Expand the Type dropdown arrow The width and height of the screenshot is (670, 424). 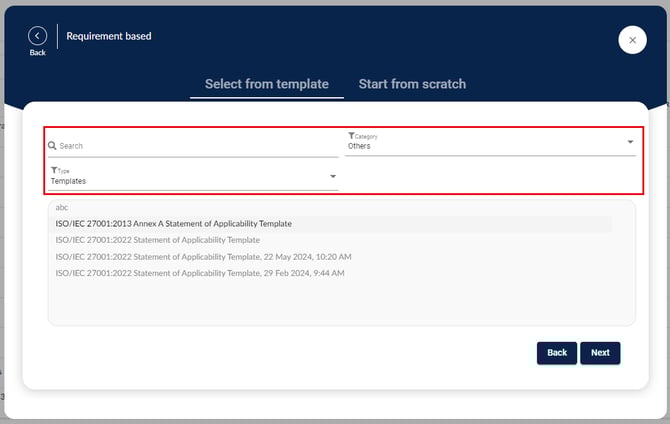pos(333,177)
